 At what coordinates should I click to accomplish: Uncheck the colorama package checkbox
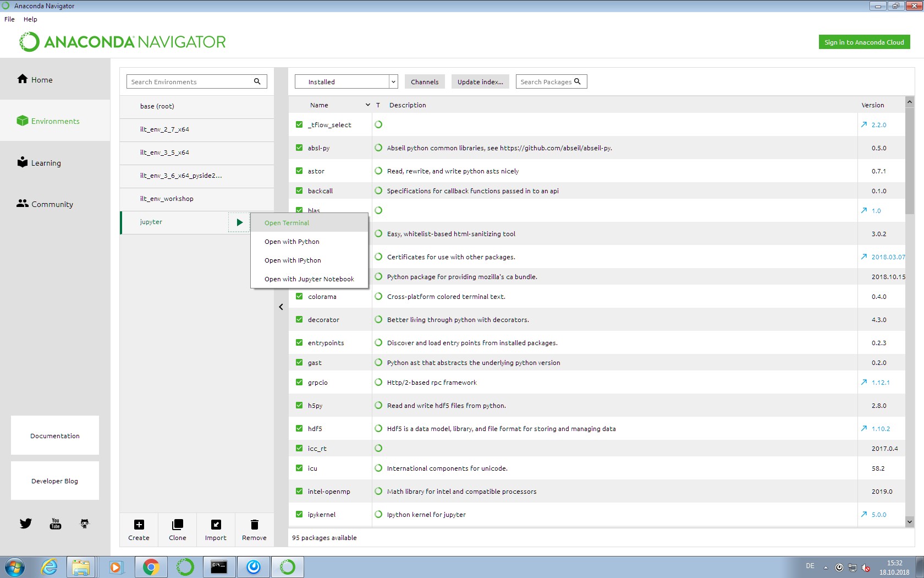point(299,296)
